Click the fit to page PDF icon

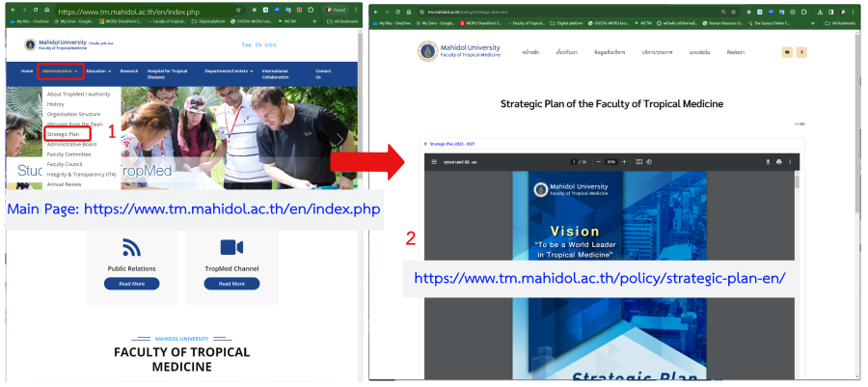point(638,162)
